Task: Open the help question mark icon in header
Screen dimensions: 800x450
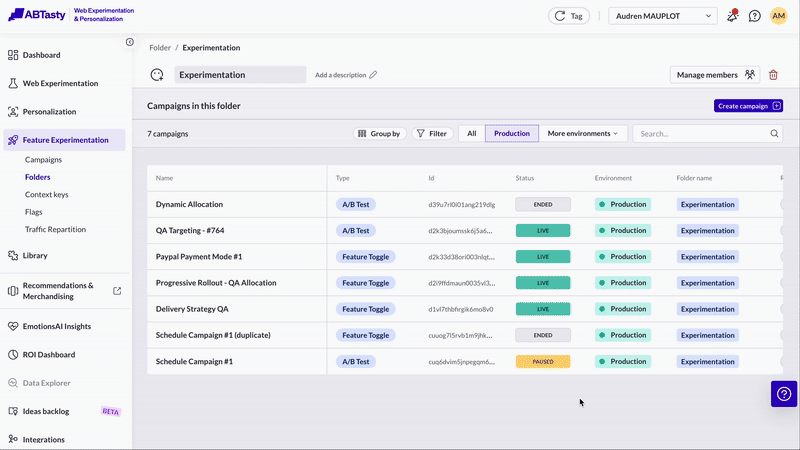Action: [x=755, y=16]
